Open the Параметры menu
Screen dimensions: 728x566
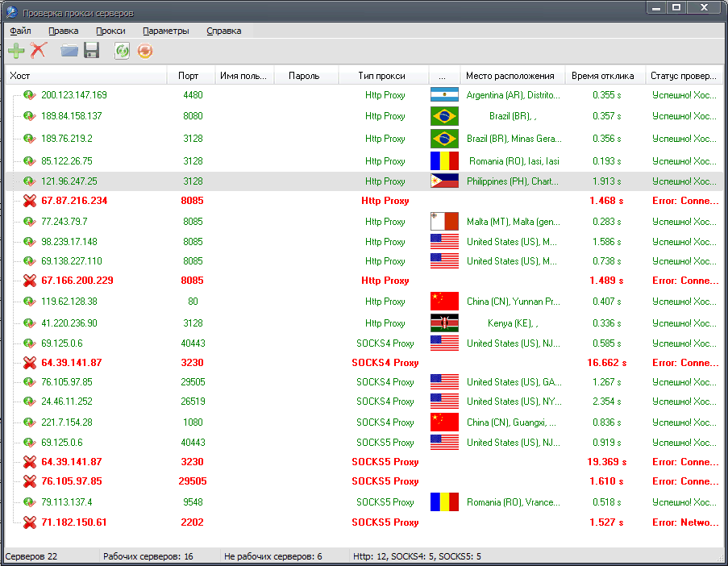[x=166, y=31]
